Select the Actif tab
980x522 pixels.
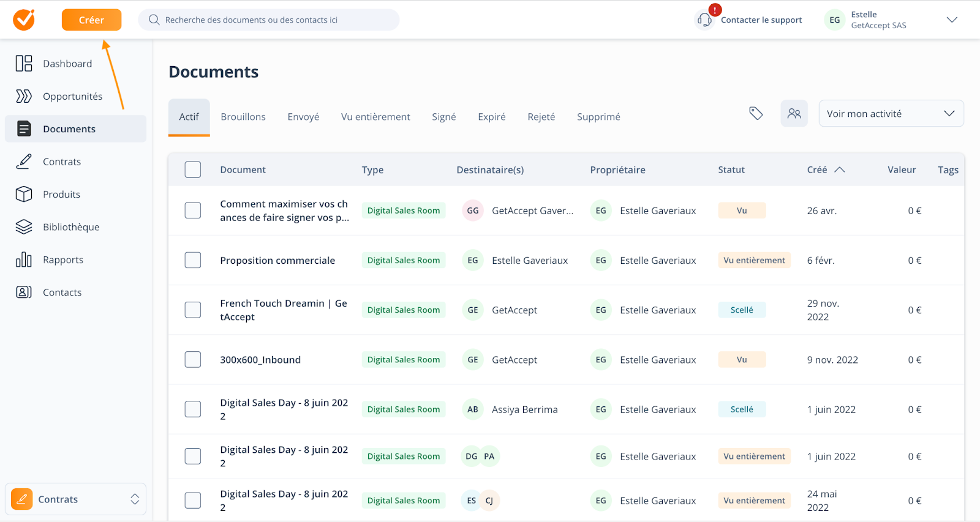pyautogui.click(x=189, y=117)
